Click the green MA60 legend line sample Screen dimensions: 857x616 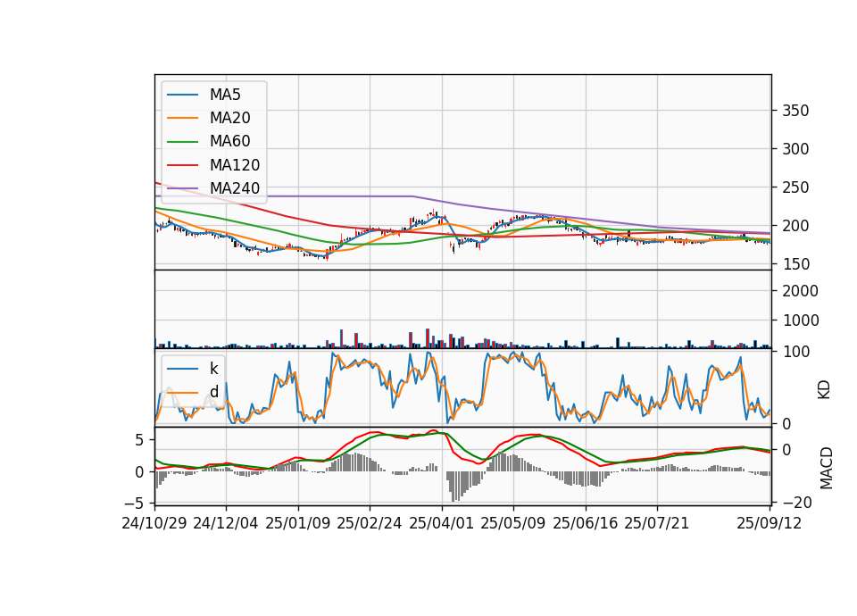tap(182, 142)
